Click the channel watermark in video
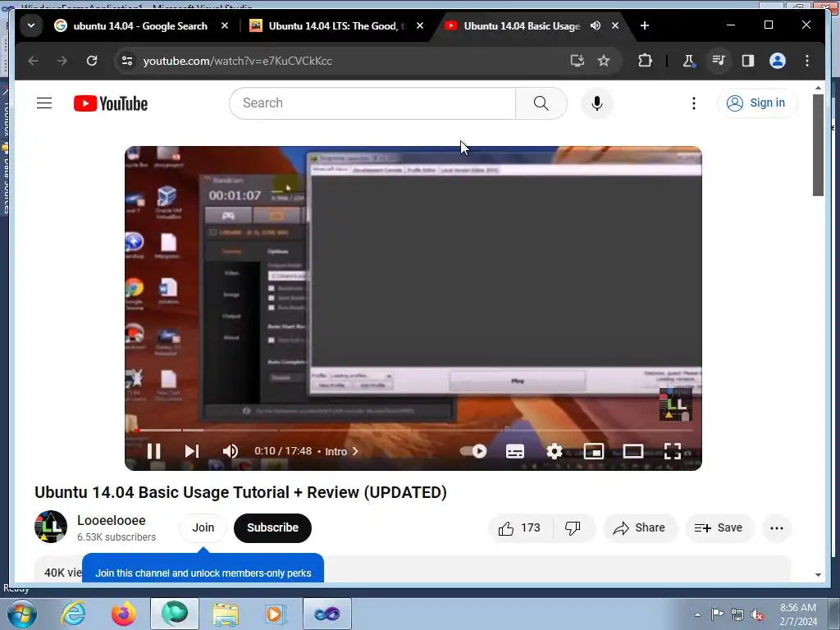 (x=676, y=404)
